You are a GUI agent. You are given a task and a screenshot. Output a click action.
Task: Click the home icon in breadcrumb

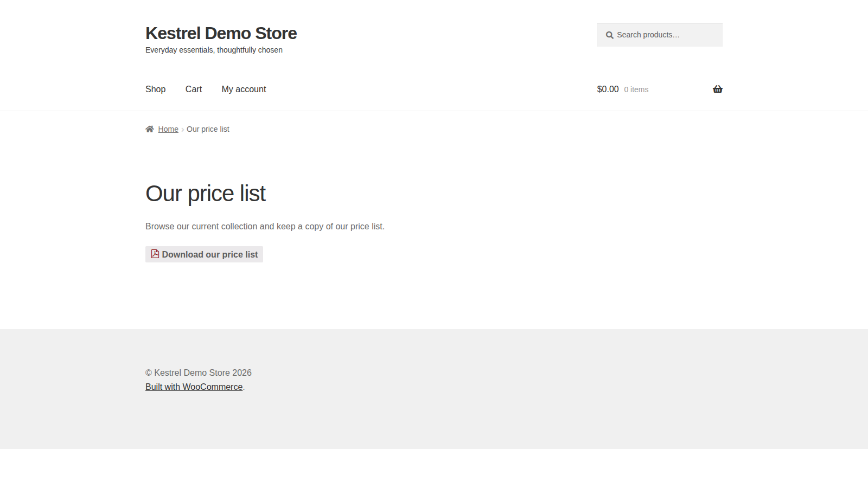(150, 129)
